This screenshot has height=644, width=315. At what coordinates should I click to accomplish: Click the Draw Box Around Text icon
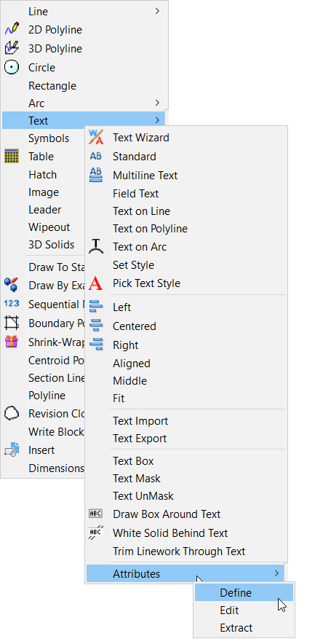click(x=96, y=514)
